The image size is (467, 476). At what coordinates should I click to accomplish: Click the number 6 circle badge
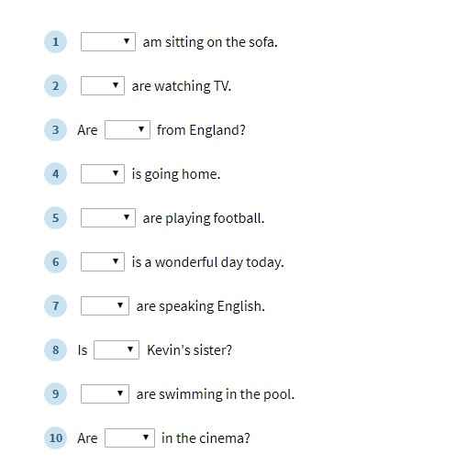pos(55,262)
